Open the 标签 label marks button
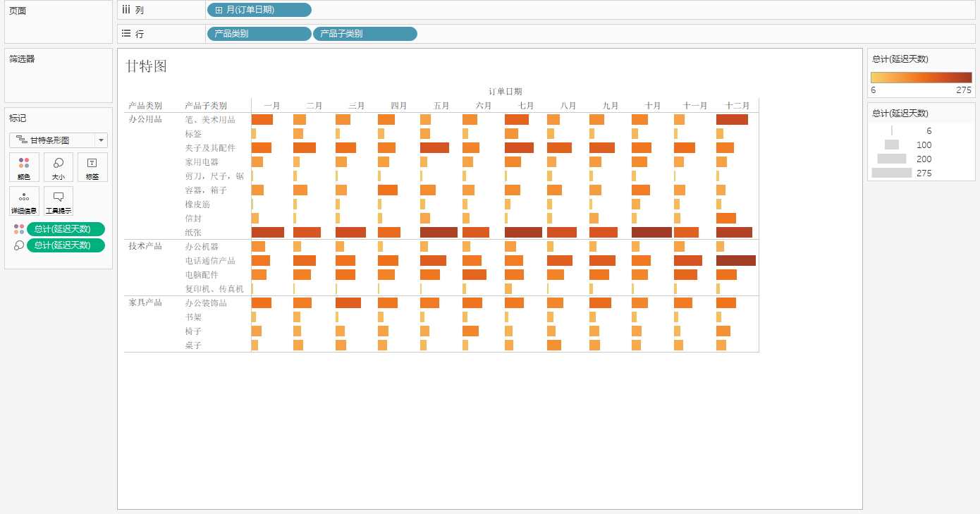Image resolution: width=980 pixels, height=514 pixels. point(92,167)
